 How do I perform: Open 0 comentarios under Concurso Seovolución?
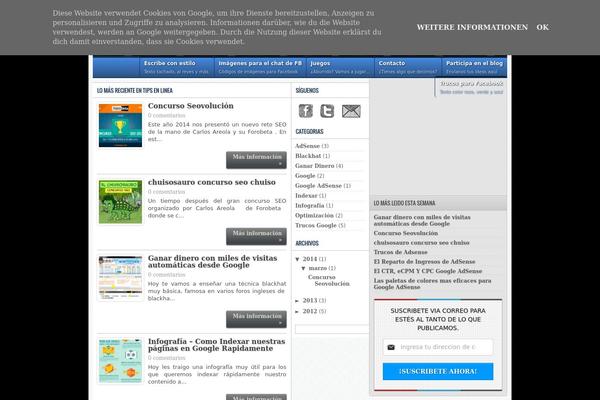[166, 116]
